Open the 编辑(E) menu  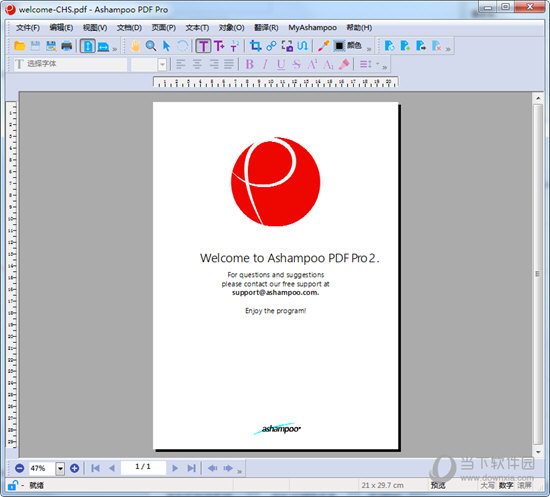pos(61,27)
